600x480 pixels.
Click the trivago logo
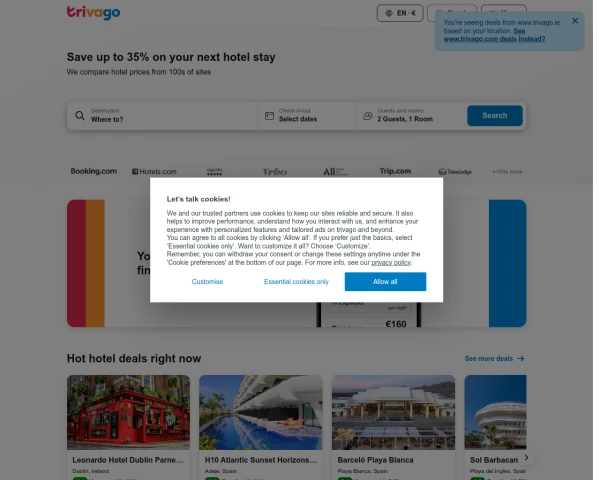[x=93, y=12]
